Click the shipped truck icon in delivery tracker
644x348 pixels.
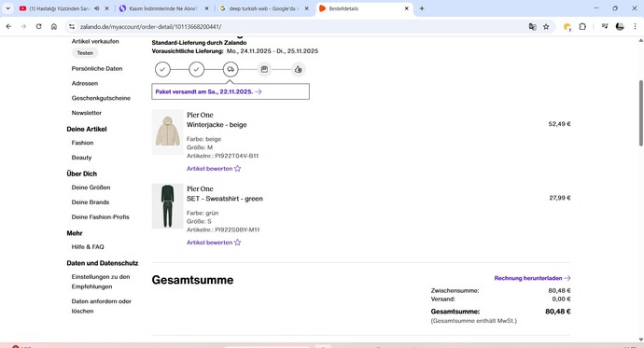[x=231, y=69]
